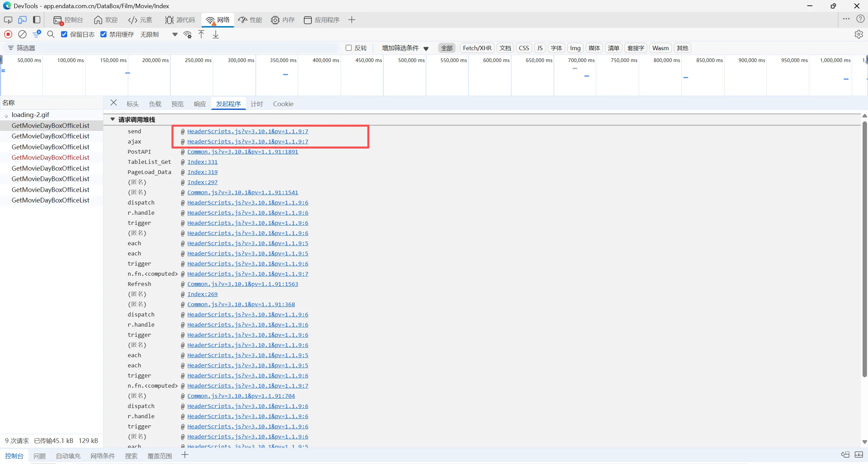Open the Common.js 1891 link for PostAPI
This screenshot has width=868, height=464.
243,152
